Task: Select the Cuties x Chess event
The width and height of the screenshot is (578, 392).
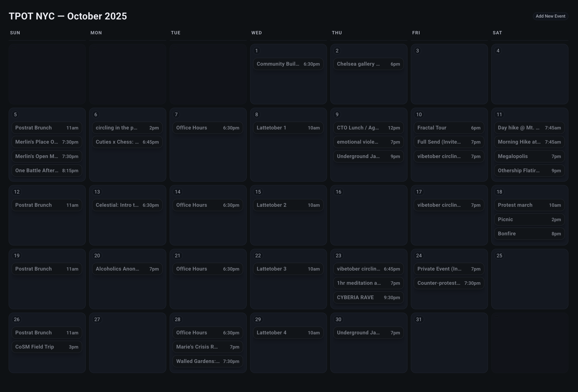Action: 127,142
